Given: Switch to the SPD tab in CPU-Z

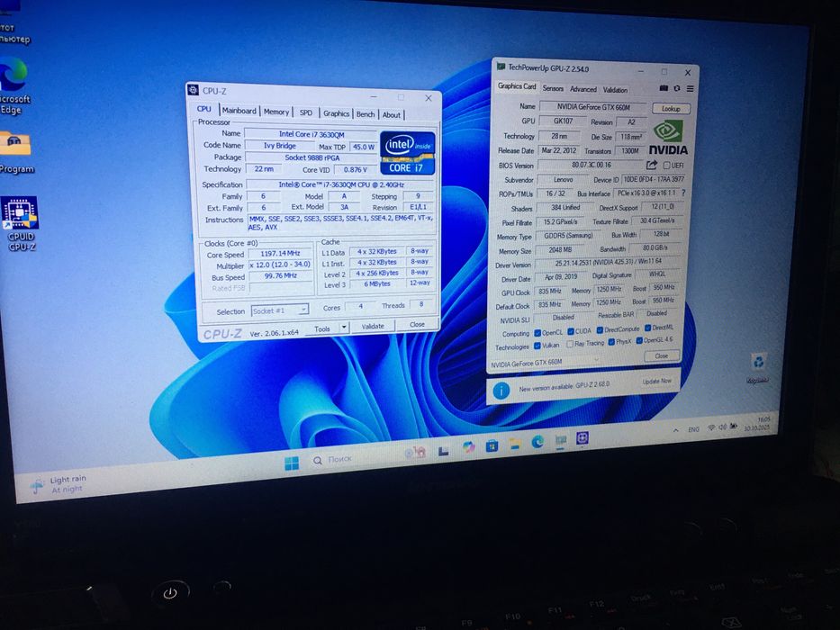Looking at the screenshot, I should [x=306, y=112].
